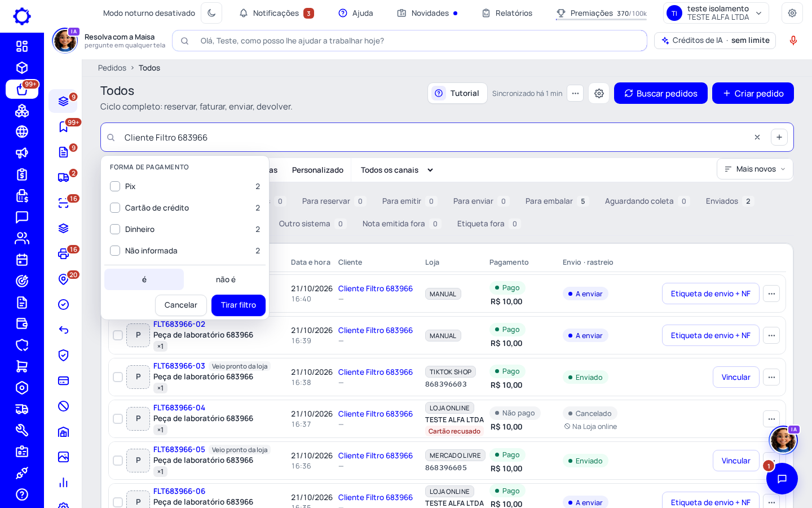Select order FLT683966-04 checkbox
Viewport: 812px width, 508px height.
click(118, 419)
